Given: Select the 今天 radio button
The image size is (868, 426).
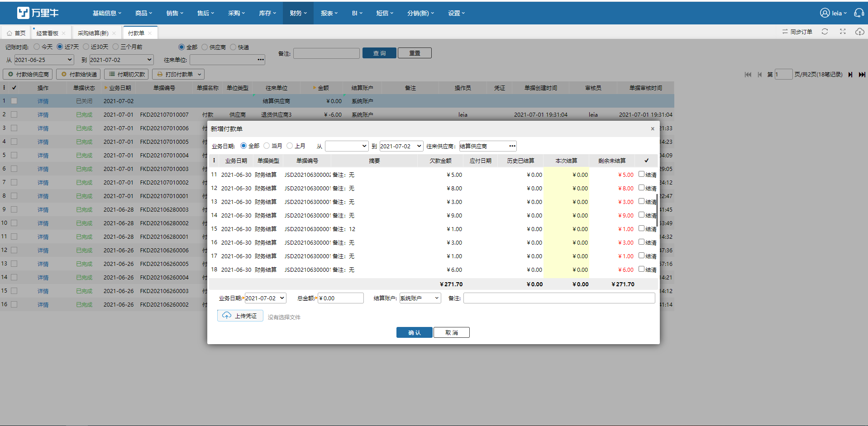Looking at the screenshot, I should 37,47.
